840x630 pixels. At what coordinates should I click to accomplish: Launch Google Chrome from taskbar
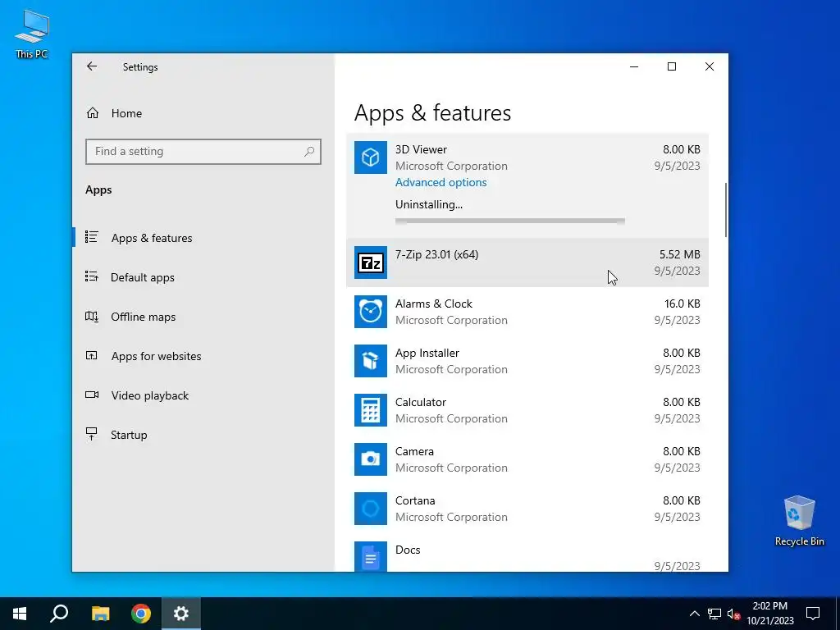141,614
